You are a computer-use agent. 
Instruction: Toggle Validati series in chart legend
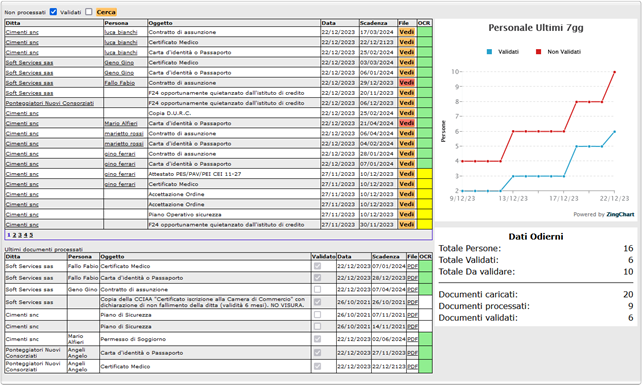pyautogui.click(x=503, y=52)
